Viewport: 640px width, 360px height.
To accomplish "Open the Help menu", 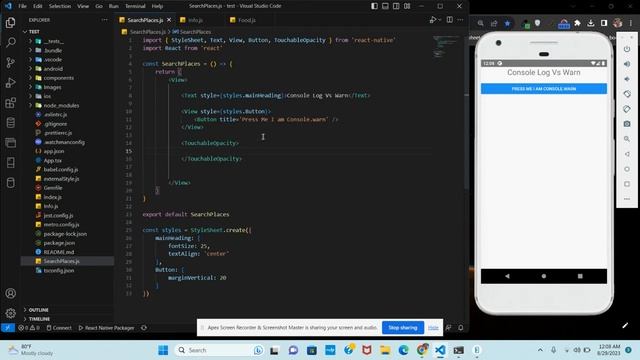I will (157, 6).
